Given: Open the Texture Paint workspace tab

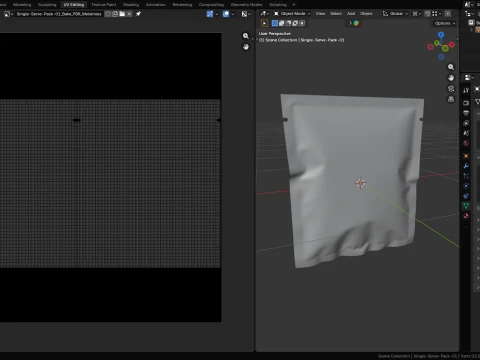Looking at the screenshot, I should 103,5.
